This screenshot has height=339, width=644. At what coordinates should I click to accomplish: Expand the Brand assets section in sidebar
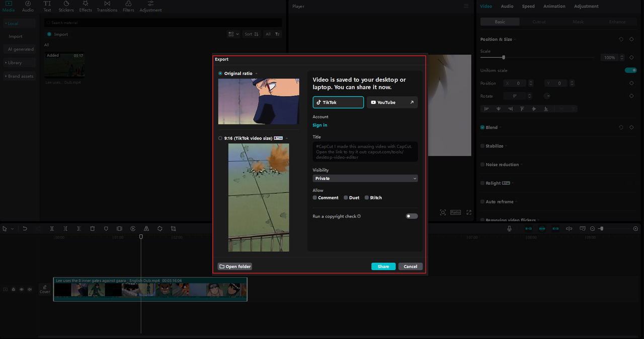20,76
